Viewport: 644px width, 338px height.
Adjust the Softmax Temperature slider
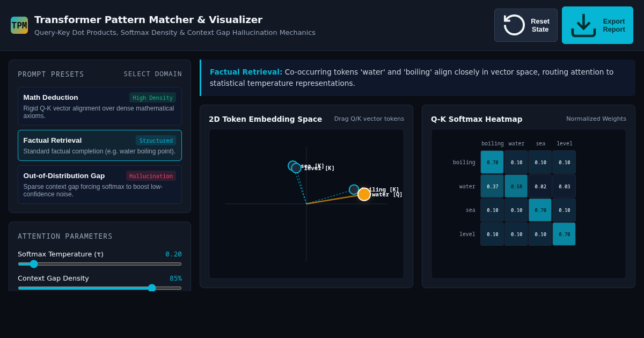(100, 264)
